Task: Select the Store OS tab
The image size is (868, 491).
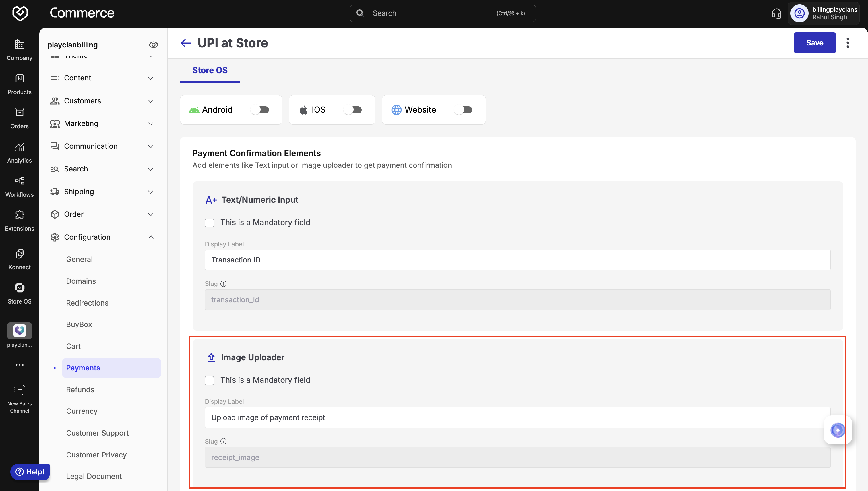Action: (210, 70)
